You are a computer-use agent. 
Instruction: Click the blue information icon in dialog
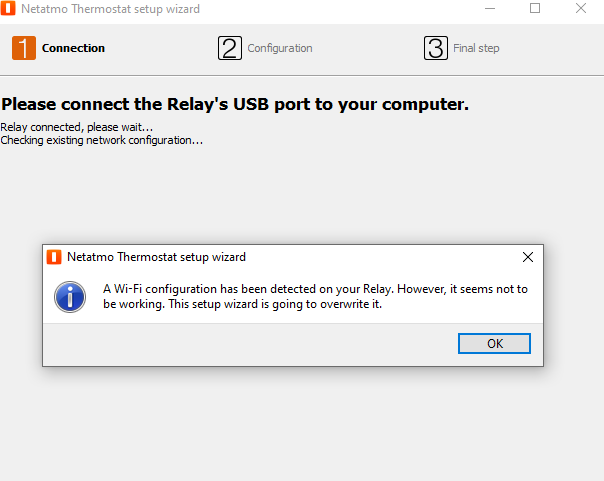pyautogui.click(x=69, y=296)
